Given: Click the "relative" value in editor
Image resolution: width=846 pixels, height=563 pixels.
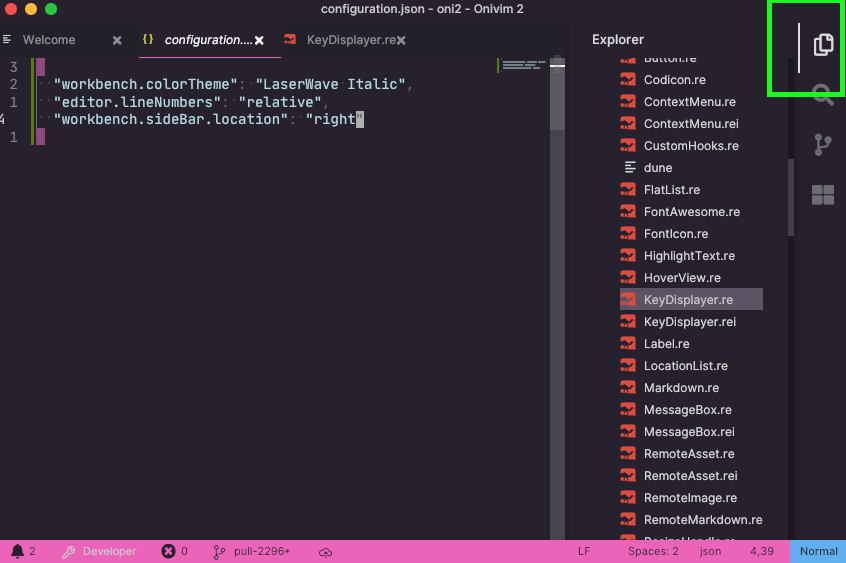Looking at the screenshot, I should click(x=280, y=102).
